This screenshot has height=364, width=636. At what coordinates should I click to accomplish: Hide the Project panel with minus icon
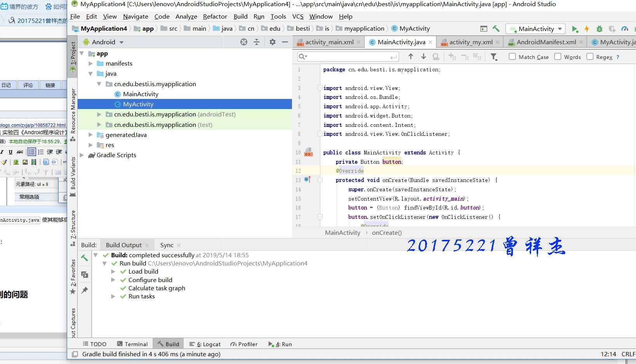click(x=285, y=42)
